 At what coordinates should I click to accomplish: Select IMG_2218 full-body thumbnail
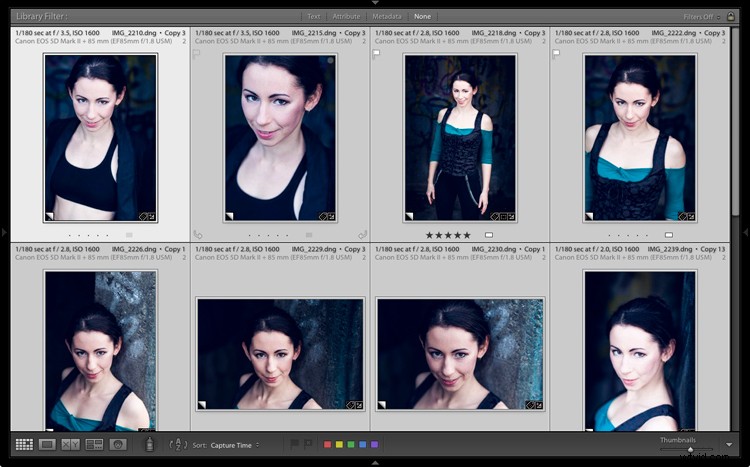click(460, 138)
